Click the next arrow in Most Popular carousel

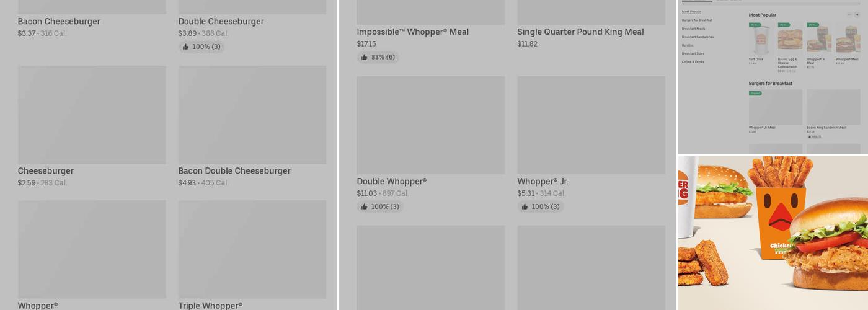(x=857, y=15)
